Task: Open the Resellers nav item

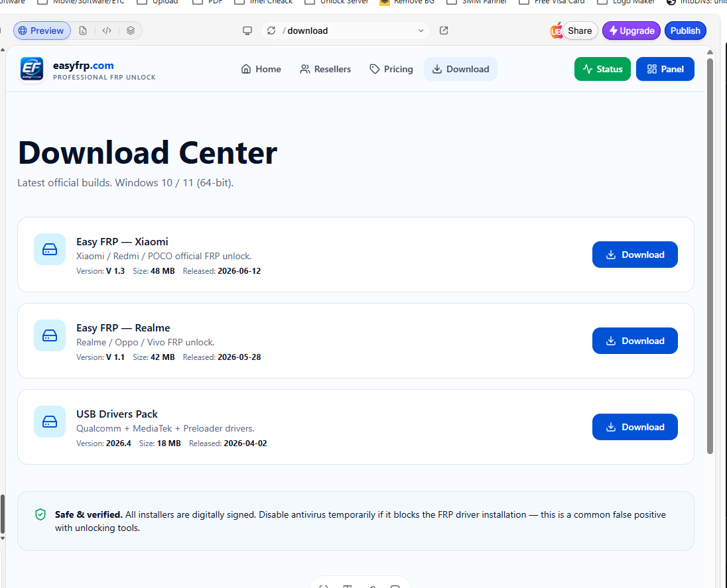Action: point(326,69)
